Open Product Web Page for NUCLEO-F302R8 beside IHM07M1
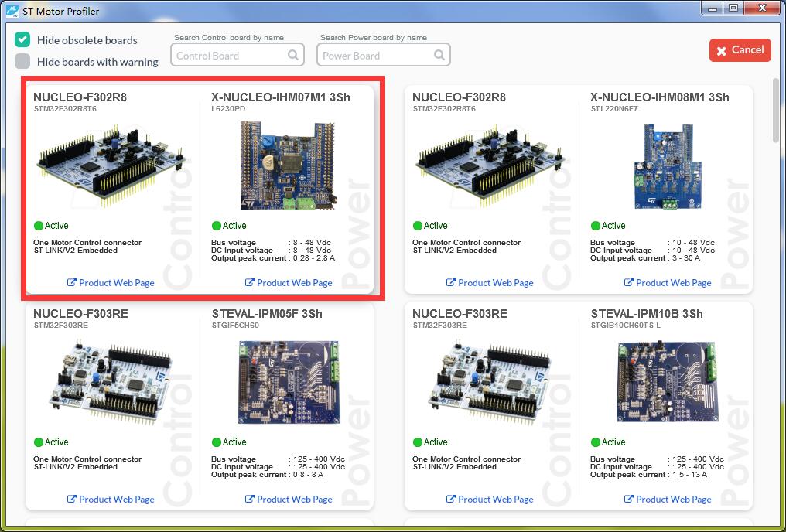Viewport: 786px width, 532px height. 111,282
